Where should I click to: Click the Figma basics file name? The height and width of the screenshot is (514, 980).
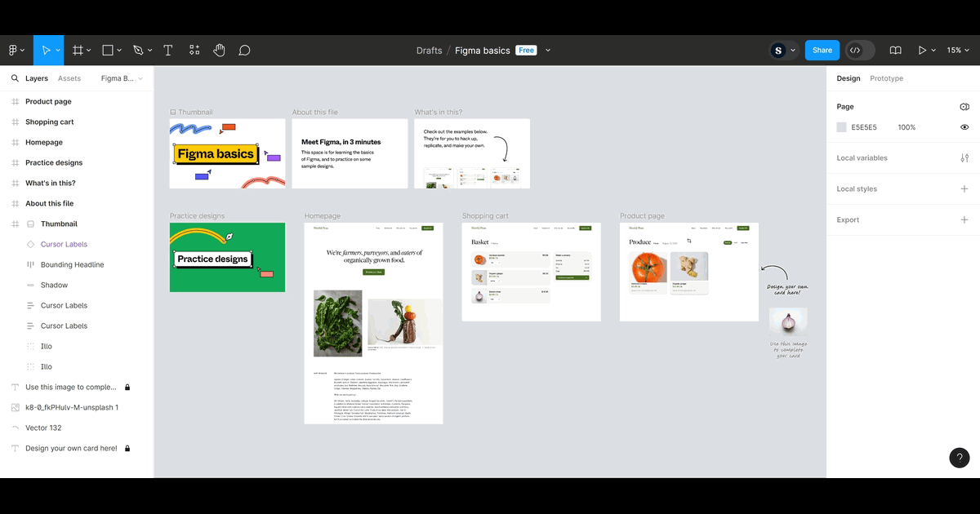(483, 50)
